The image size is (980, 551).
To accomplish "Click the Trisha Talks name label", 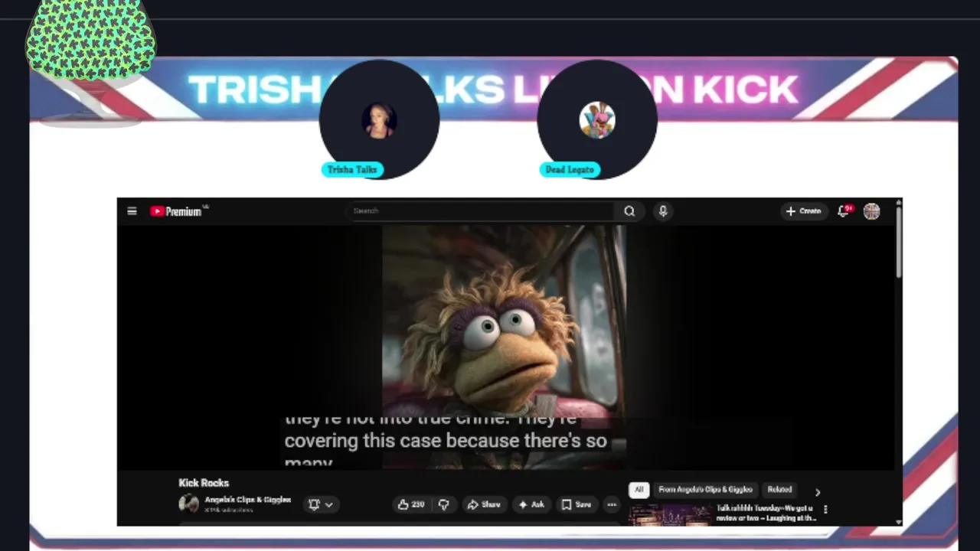I will coord(352,170).
